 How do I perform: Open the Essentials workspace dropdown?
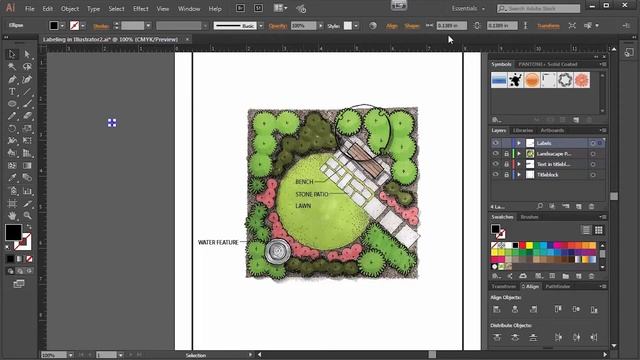(x=468, y=9)
